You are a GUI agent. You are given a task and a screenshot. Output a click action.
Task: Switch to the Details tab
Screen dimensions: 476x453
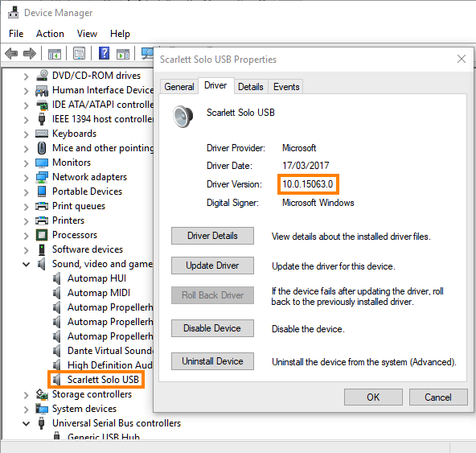click(251, 87)
